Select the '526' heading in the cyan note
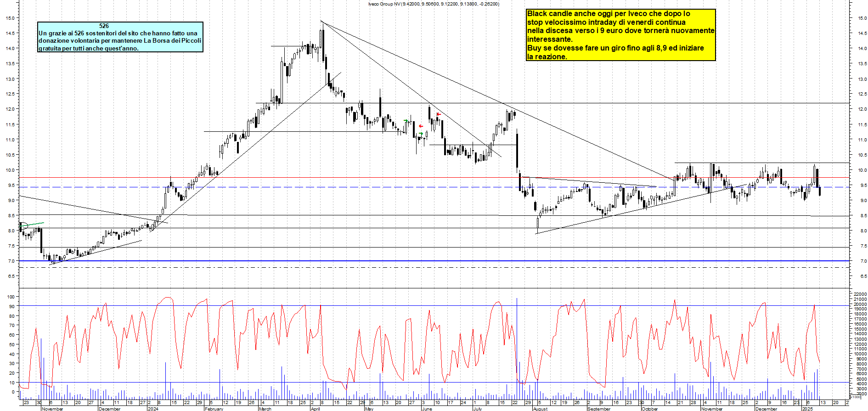Image resolution: width=868 pixels, height=411 pixels. (104, 26)
